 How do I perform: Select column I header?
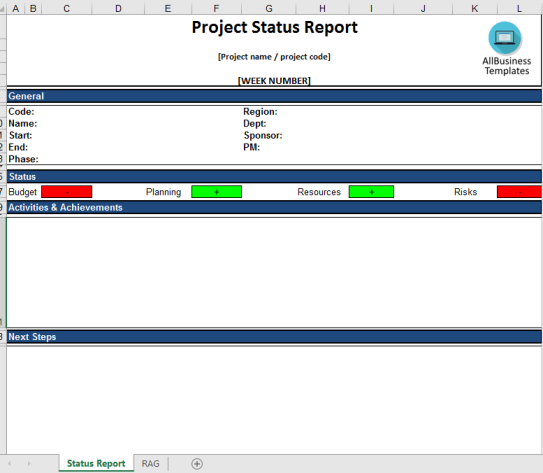point(371,9)
